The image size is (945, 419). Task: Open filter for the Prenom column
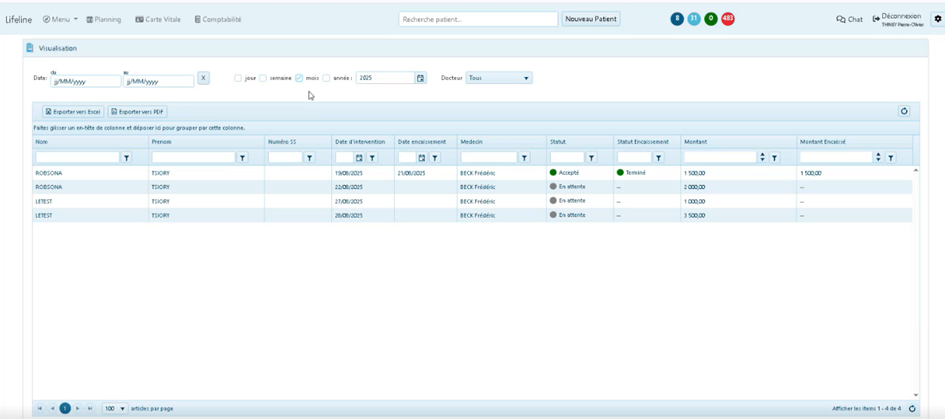(242, 157)
